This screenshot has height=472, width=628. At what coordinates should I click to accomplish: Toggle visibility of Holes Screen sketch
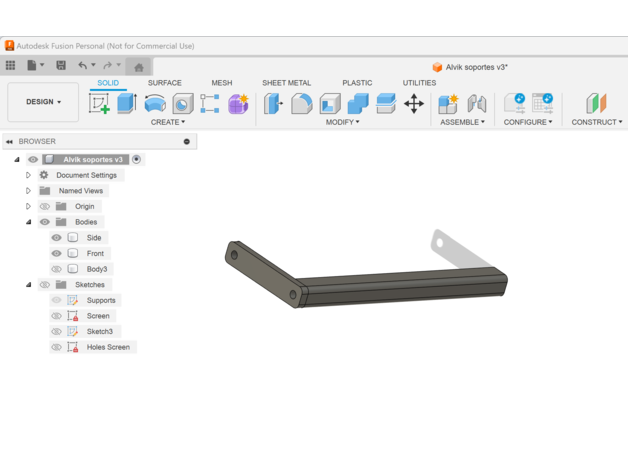point(57,347)
